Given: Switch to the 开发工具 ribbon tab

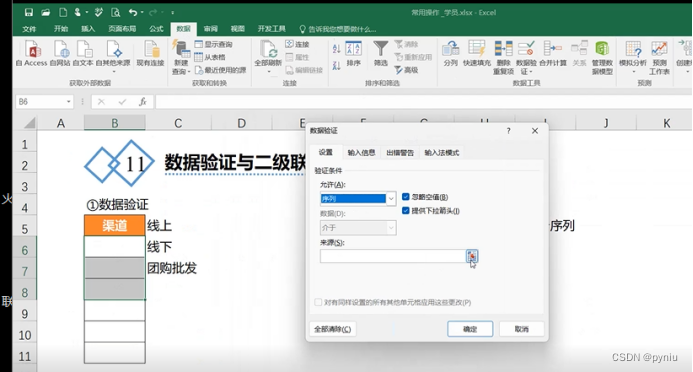Looking at the screenshot, I should point(271,29).
